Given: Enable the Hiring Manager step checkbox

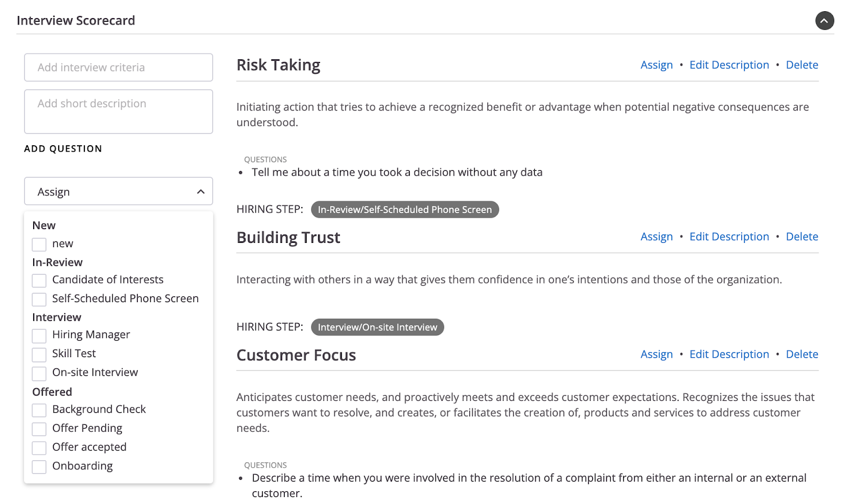Looking at the screenshot, I should pos(39,335).
